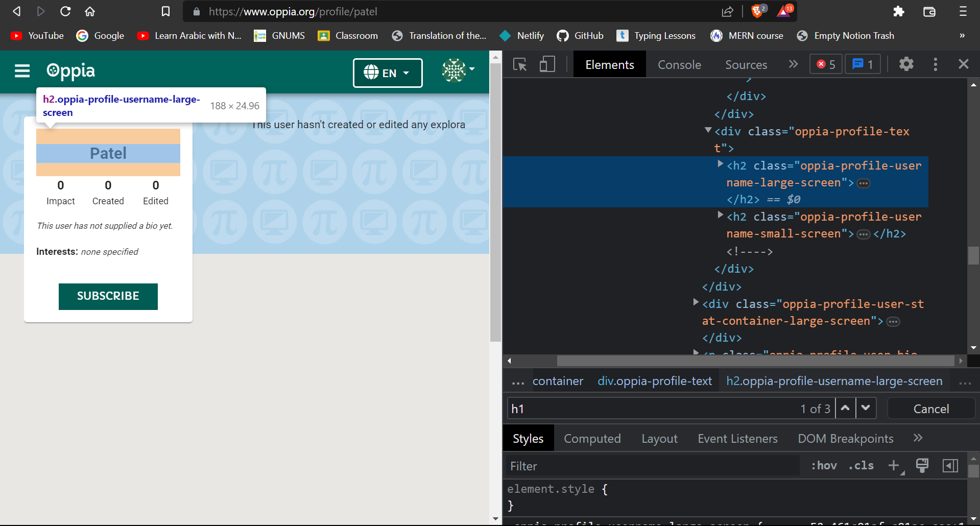Expand the h2 oppia-profile-username-large-screen node
The image size is (980, 526).
click(721, 164)
